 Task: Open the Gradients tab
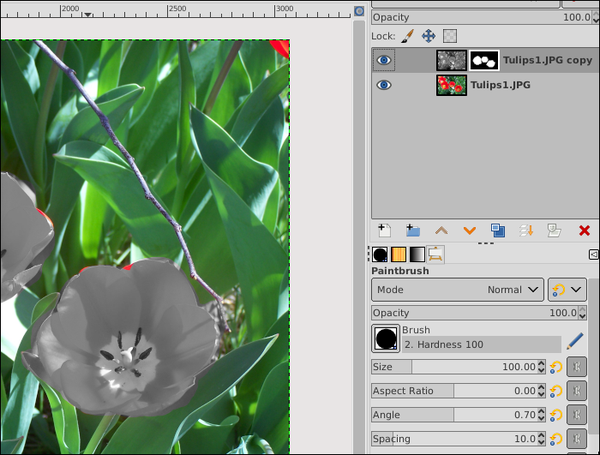coord(417,254)
